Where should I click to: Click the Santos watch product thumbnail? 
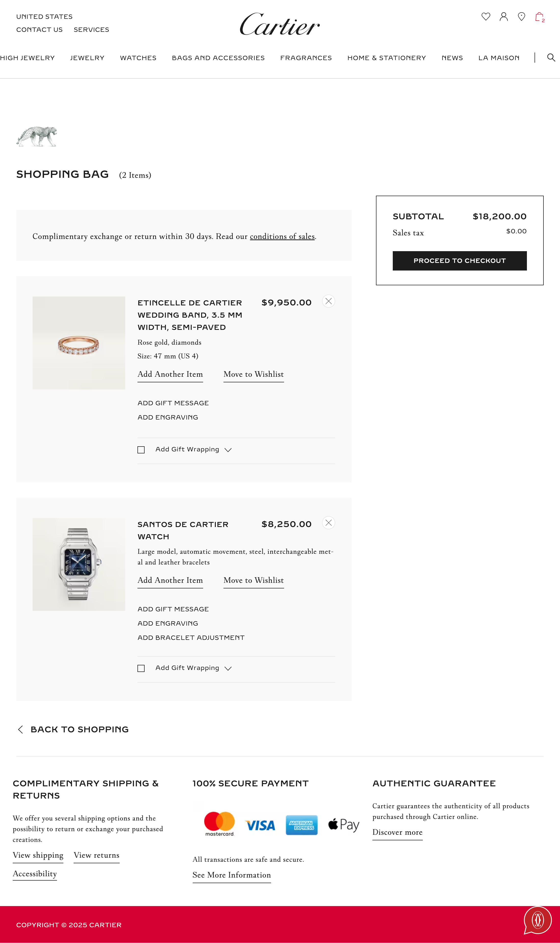[79, 564]
